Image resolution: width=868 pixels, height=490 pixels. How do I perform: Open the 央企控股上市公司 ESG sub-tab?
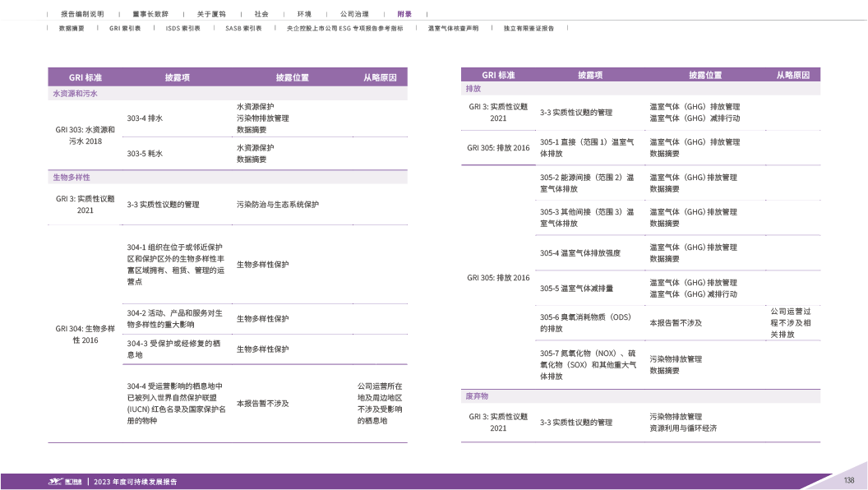click(344, 28)
